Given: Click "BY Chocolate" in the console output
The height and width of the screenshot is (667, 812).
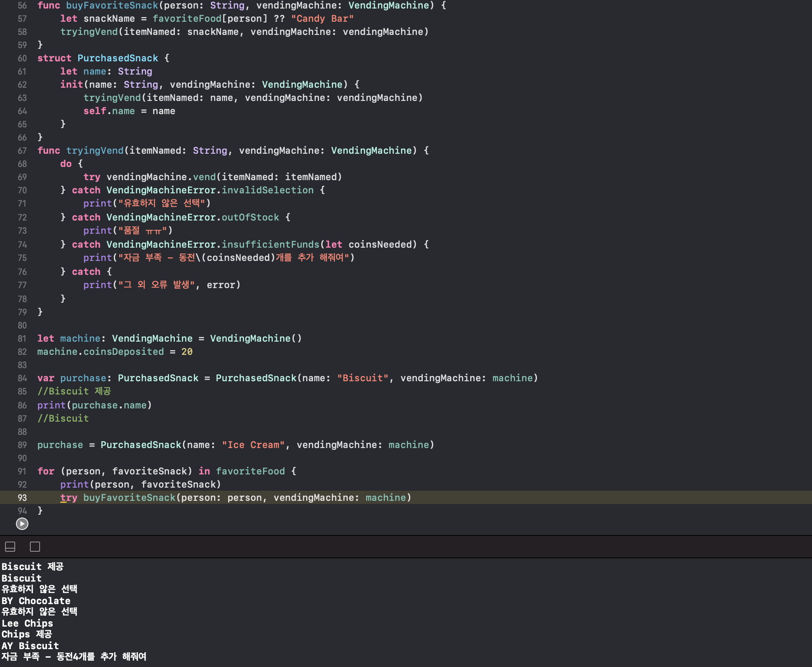Looking at the screenshot, I should (36, 601).
